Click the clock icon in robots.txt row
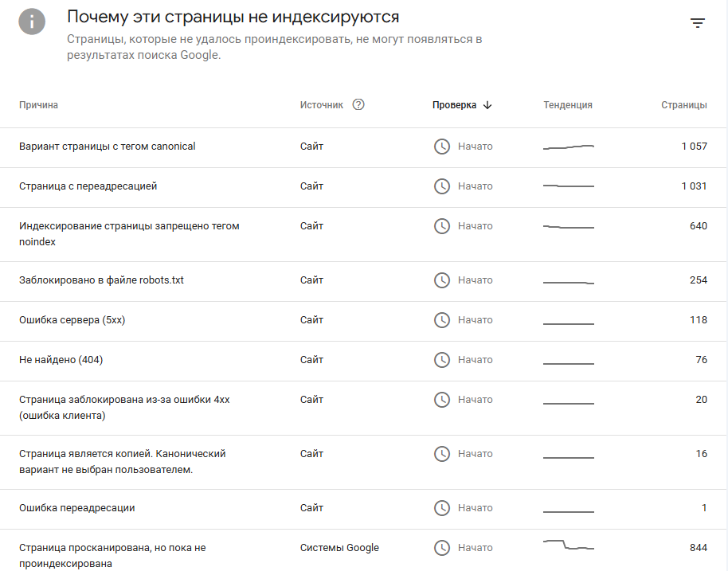The width and height of the screenshot is (728, 571). [x=442, y=280]
